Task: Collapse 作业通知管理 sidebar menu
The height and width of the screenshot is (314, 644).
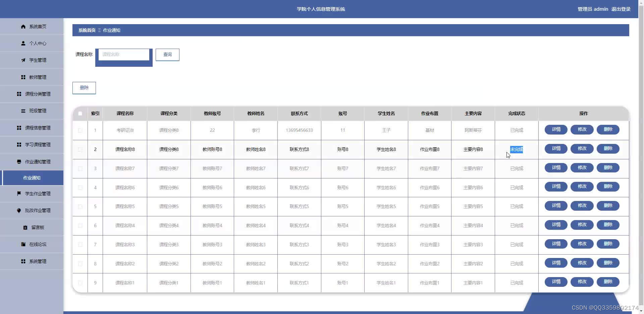Action: coord(32,162)
